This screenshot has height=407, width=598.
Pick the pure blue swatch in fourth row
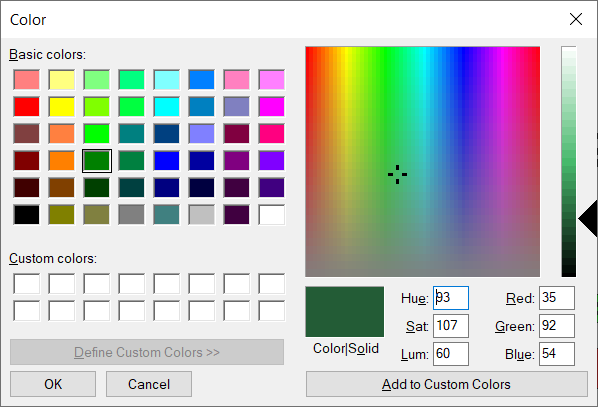pyautogui.click(x=167, y=161)
